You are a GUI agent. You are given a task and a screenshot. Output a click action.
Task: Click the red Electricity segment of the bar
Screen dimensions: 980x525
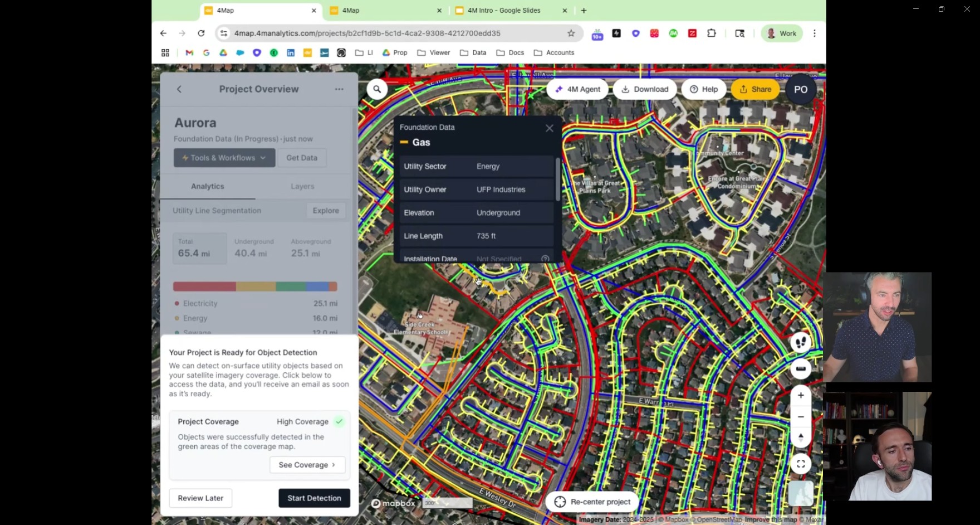coord(204,286)
